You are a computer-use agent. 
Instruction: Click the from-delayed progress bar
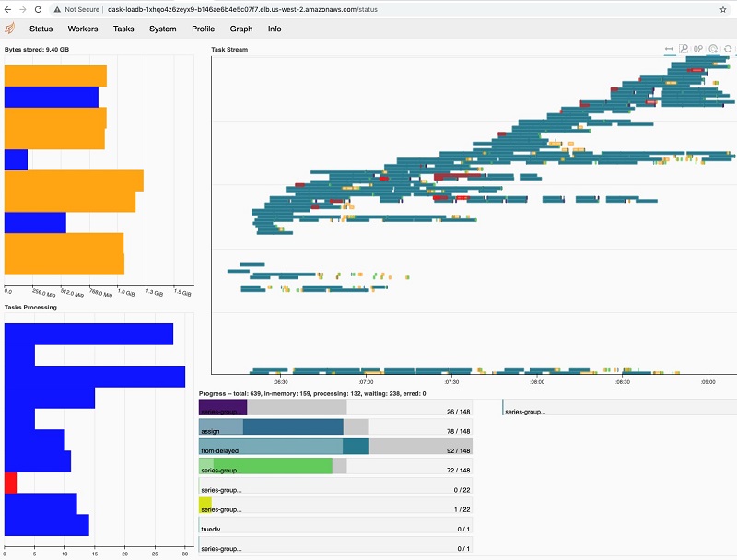coord(335,447)
